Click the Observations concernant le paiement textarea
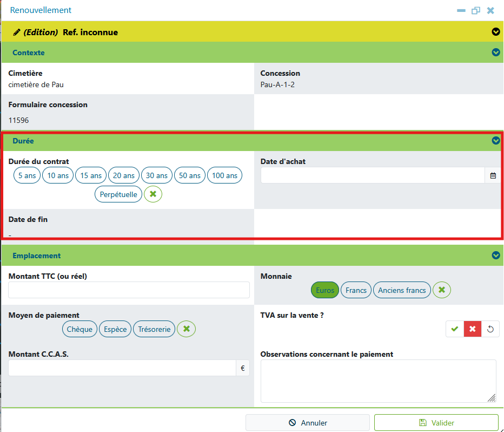The image size is (504, 432). (x=379, y=381)
